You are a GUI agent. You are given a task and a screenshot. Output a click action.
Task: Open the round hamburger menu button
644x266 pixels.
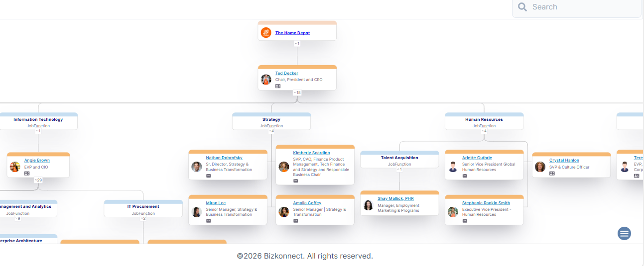pos(624,233)
